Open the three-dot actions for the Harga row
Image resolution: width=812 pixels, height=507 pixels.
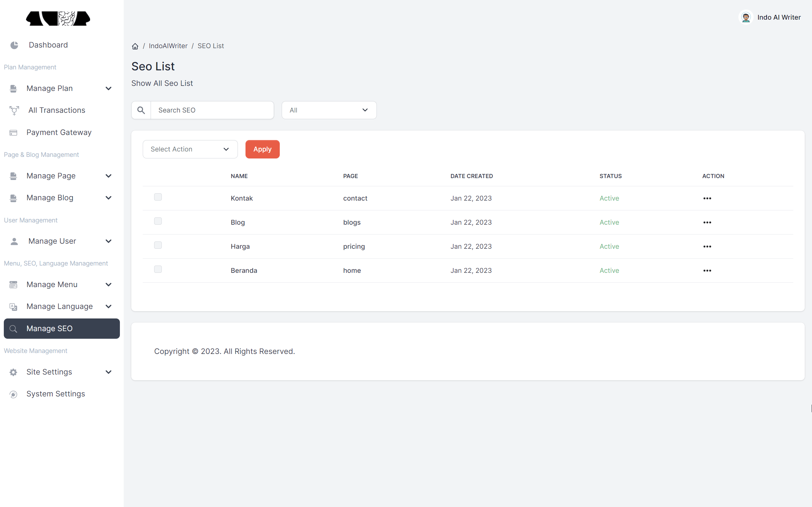(707, 246)
